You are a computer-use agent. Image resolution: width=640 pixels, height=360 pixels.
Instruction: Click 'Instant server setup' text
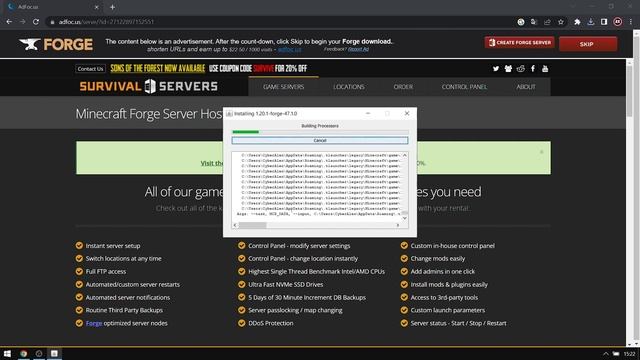(x=113, y=246)
